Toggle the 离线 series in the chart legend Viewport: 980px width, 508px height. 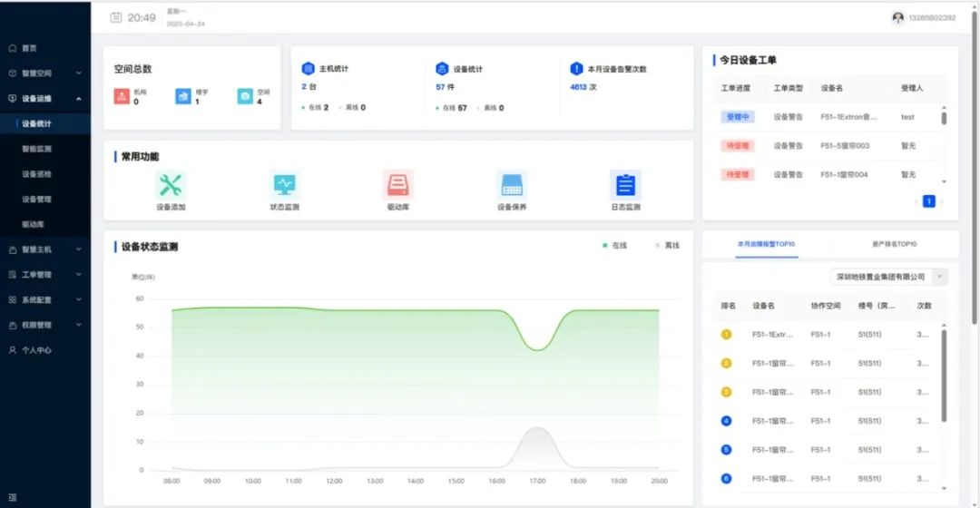pyautogui.click(x=667, y=246)
